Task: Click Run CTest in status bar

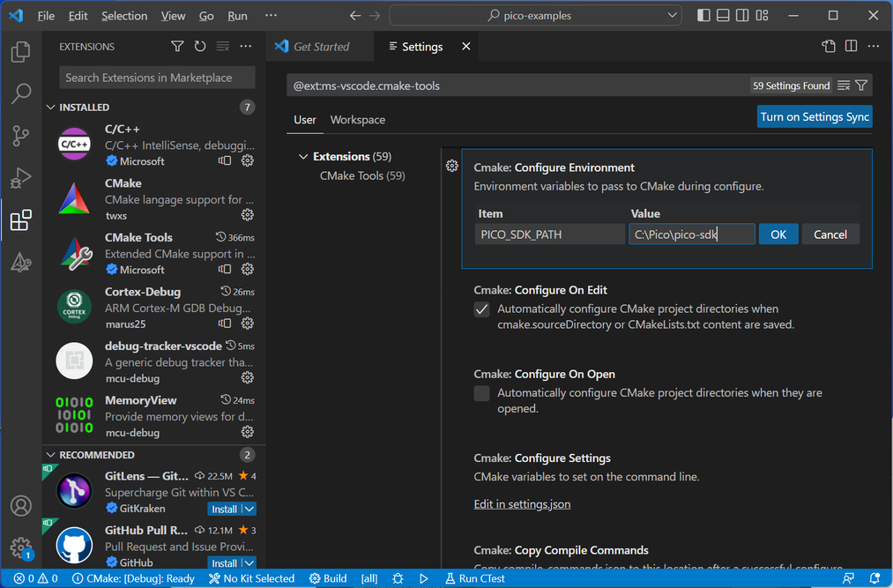Action: click(x=474, y=578)
